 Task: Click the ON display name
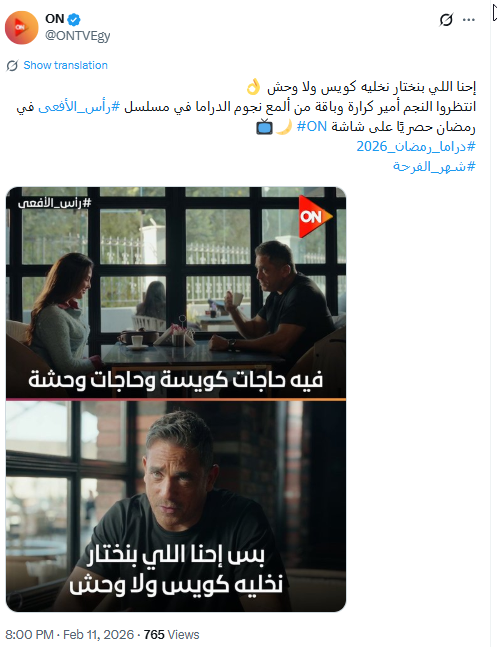[54, 19]
